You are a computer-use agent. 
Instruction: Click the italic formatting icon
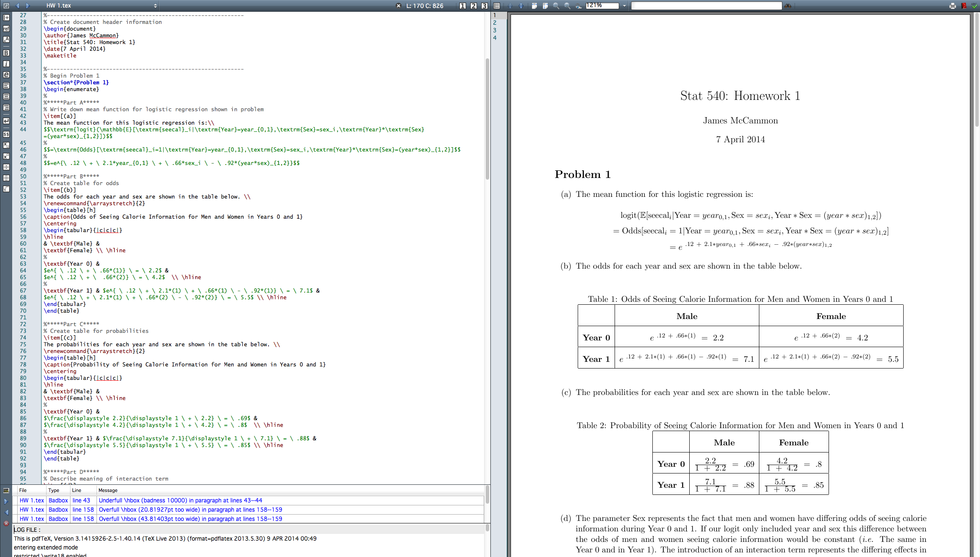pyautogui.click(x=6, y=64)
